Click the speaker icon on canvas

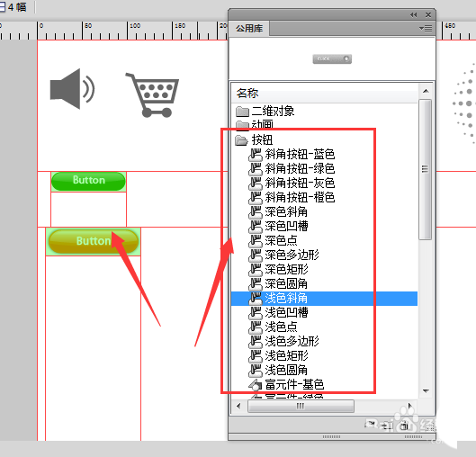(72, 89)
